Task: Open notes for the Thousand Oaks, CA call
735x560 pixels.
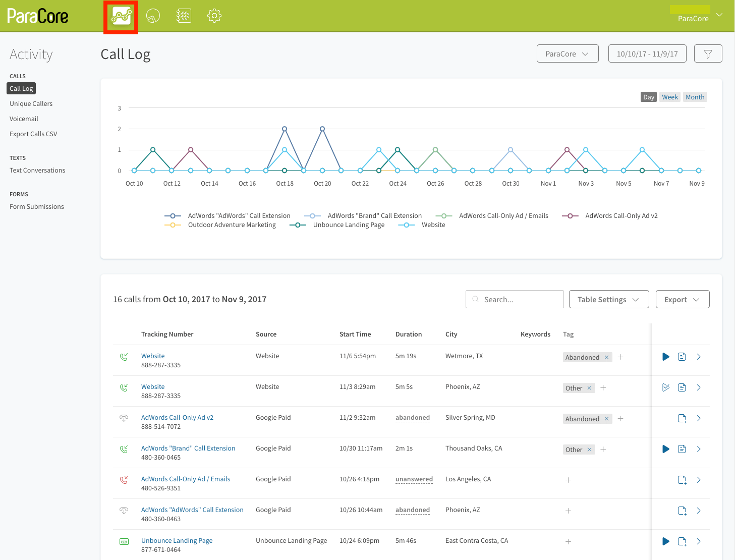Action: (682, 449)
